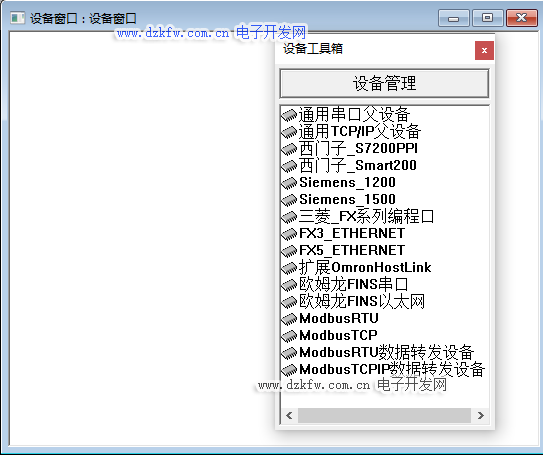Select the ModbusRTU device entry
Viewport: 543px width, 455px height.
click(339, 318)
